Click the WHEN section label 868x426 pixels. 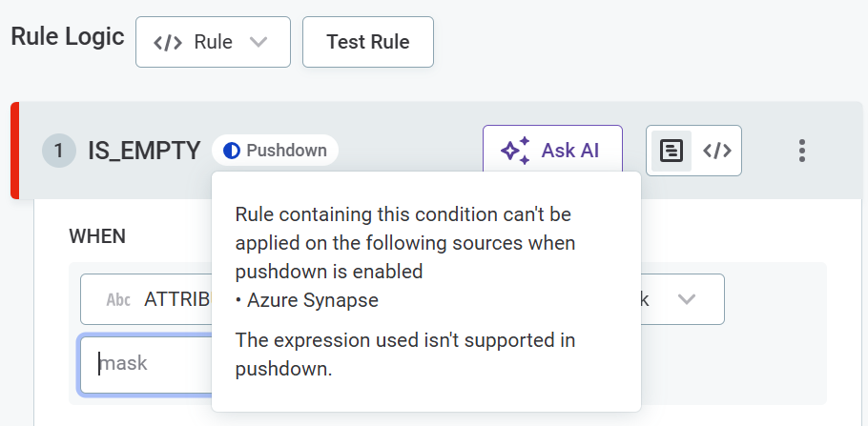97,235
